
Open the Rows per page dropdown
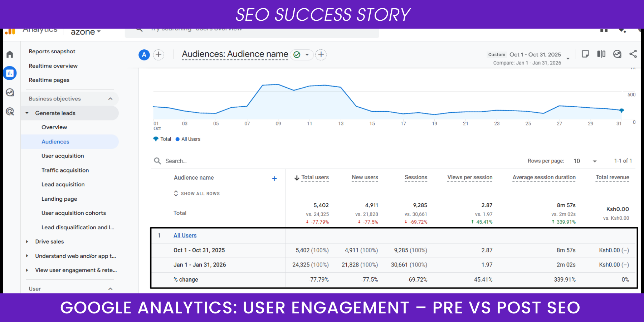coord(585,161)
